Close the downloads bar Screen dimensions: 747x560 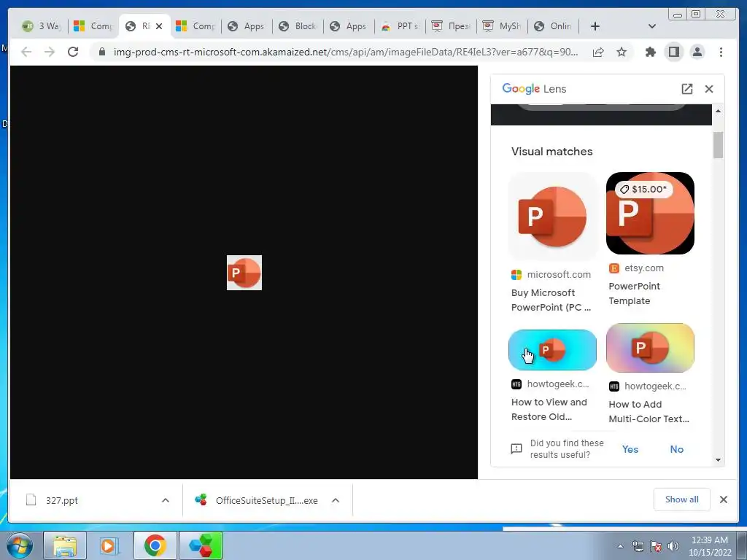tap(723, 499)
